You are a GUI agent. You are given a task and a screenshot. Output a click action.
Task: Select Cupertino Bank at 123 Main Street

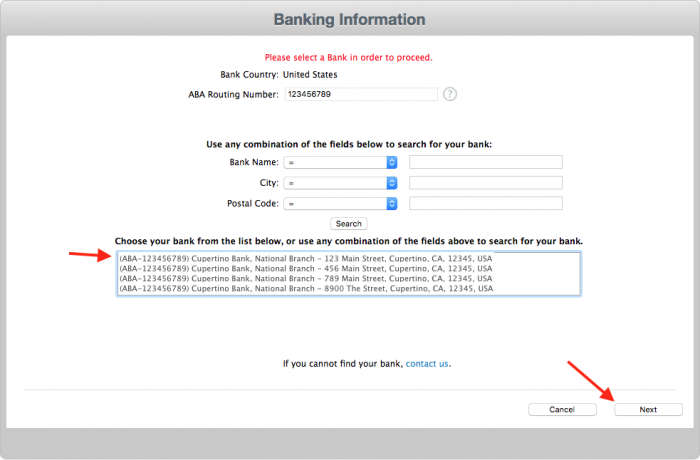click(305, 258)
